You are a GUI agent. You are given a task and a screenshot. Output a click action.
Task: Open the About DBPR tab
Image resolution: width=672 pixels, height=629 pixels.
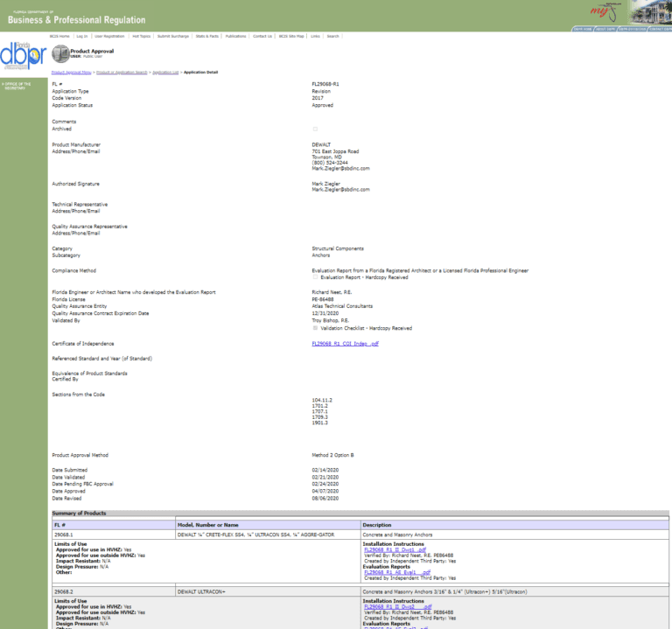[605, 29]
